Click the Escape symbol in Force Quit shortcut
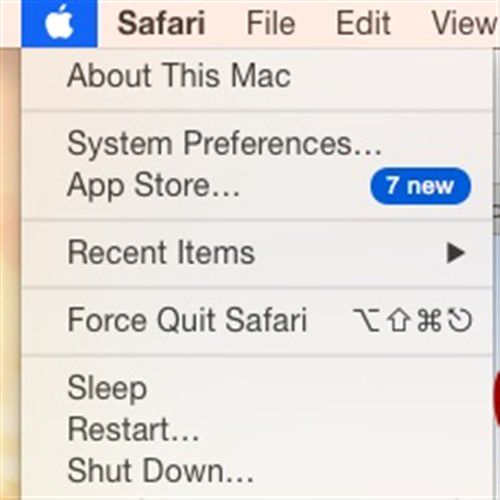Screen dimensions: 500x500 [x=460, y=320]
